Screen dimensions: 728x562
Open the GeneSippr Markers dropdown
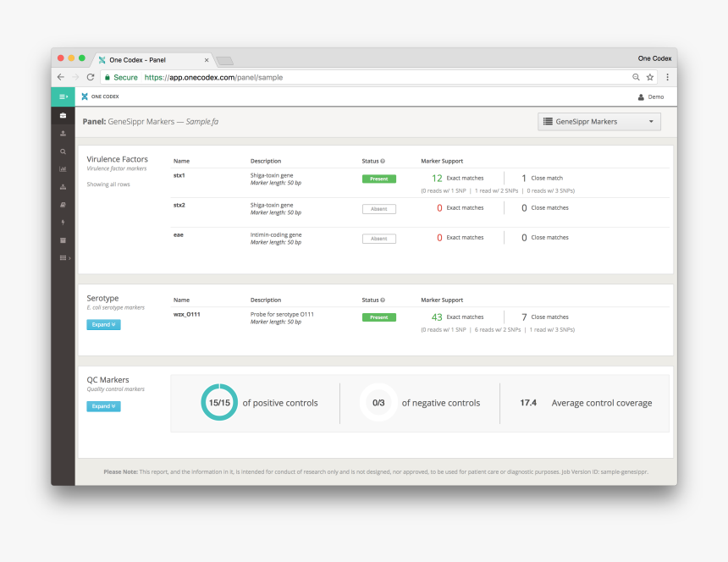tap(598, 121)
